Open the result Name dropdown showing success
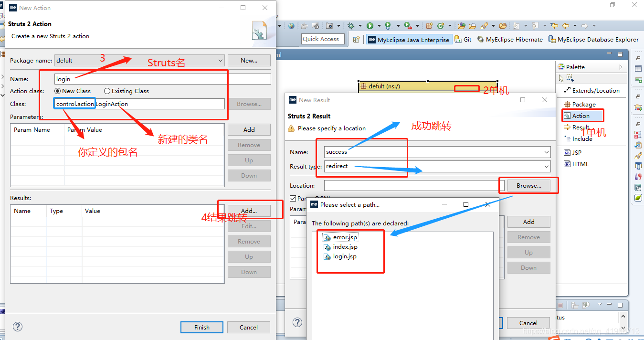Viewport: 644px width, 340px height. click(x=546, y=152)
